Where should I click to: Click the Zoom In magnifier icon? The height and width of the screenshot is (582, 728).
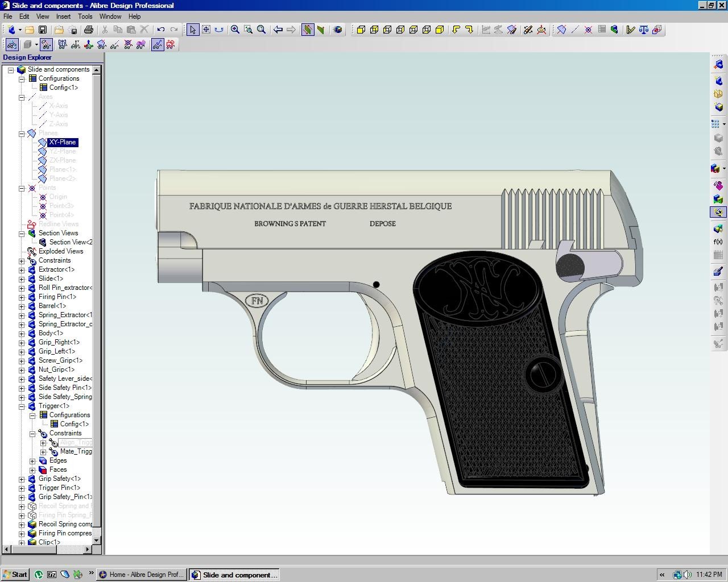click(235, 30)
